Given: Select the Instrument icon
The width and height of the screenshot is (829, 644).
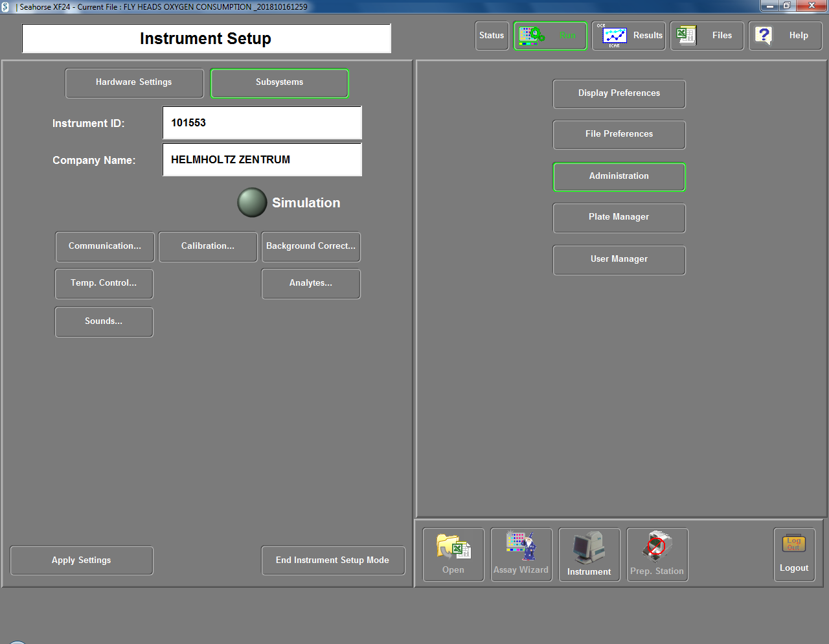Looking at the screenshot, I should coord(589,548).
